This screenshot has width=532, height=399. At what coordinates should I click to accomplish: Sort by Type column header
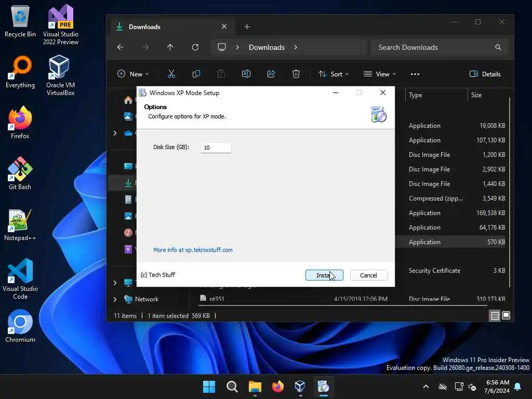(x=436, y=95)
